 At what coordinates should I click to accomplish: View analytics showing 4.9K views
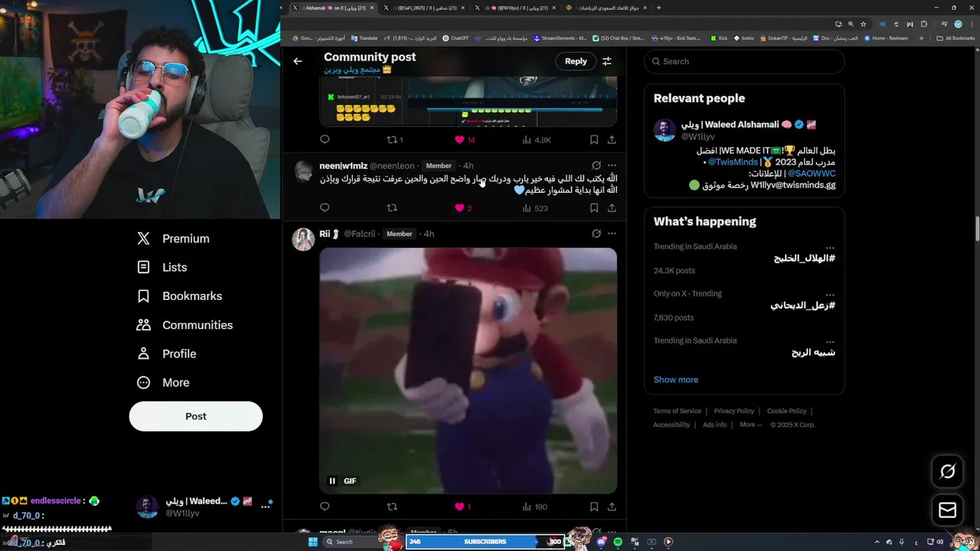[x=537, y=140]
